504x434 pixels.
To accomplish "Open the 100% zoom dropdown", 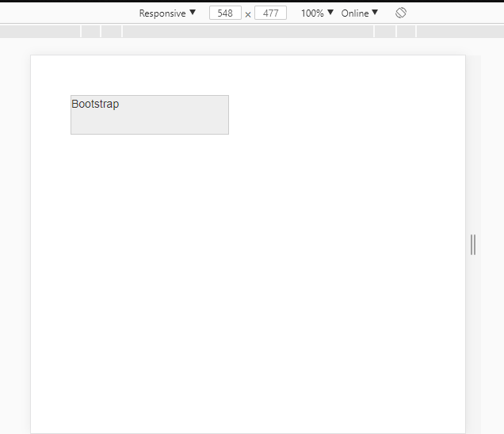I will 317,13.
